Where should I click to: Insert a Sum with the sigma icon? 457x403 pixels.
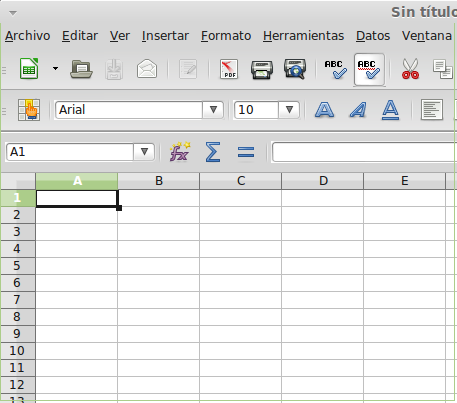pos(213,152)
